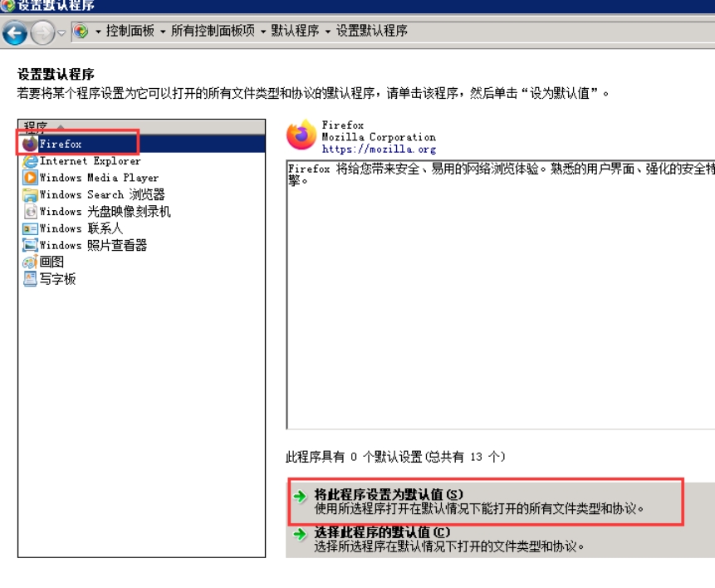This screenshot has height=588, width=715.
Task: Click the large Firefox logo in details pane
Action: (x=301, y=135)
